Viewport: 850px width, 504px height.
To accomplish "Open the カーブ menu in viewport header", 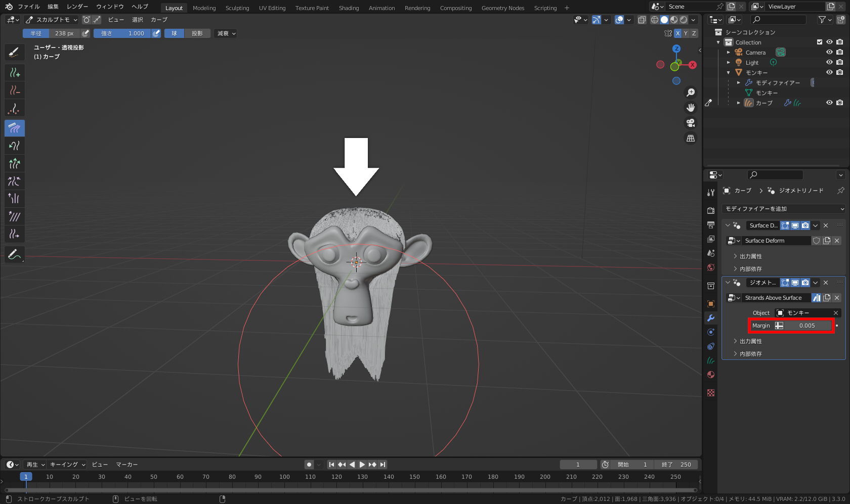I will point(159,20).
